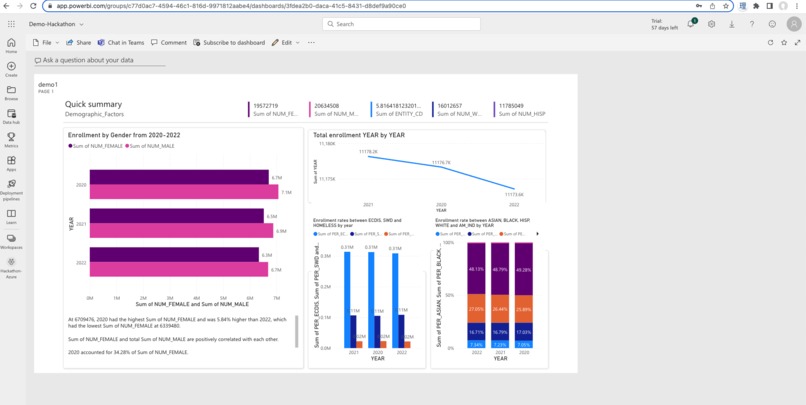Bookmark this page in the address bar
Screen dimensions: 806x405
[x=726, y=6]
